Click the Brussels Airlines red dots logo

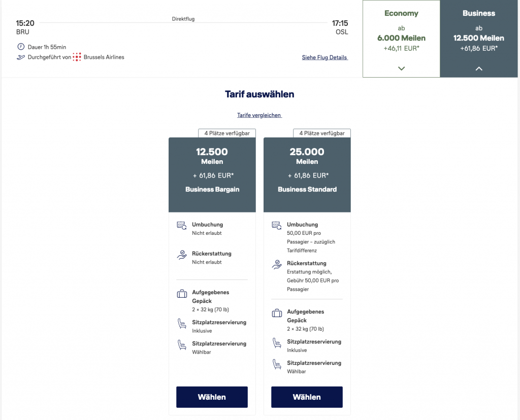pos(77,57)
